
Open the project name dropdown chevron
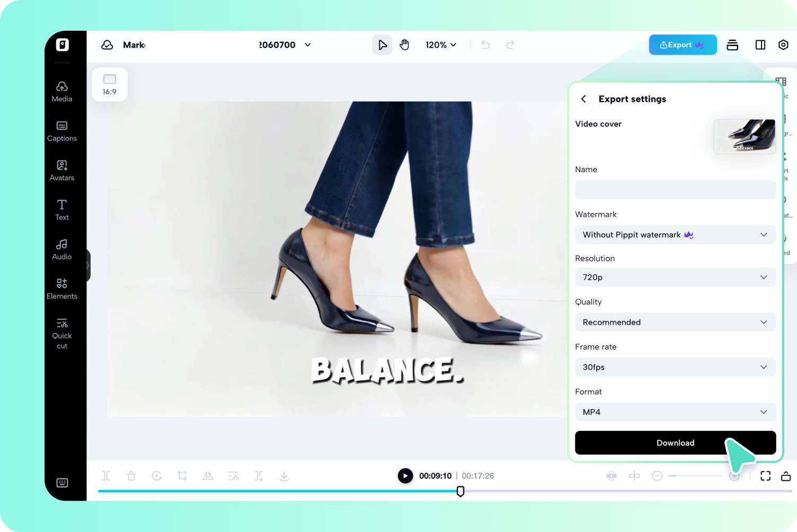point(308,45)
